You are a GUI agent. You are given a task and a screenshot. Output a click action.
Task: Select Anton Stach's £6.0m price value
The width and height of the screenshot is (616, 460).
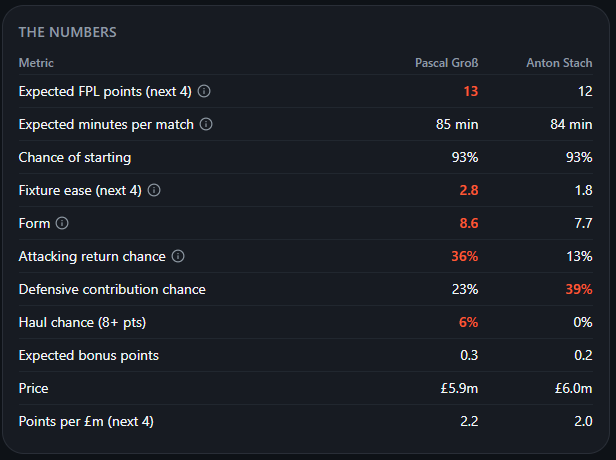coord(574,388)
